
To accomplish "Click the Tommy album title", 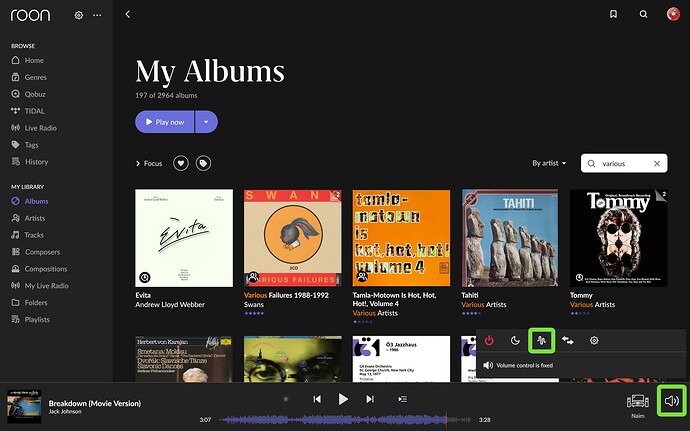I will point(581,295).
